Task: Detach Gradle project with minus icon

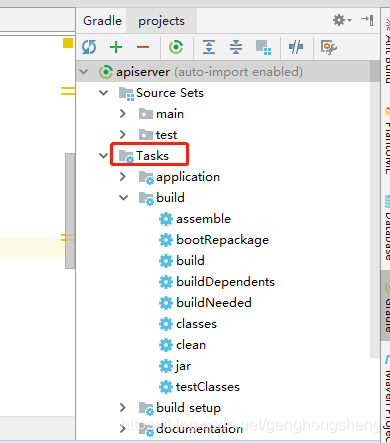Action: point(143,47)
